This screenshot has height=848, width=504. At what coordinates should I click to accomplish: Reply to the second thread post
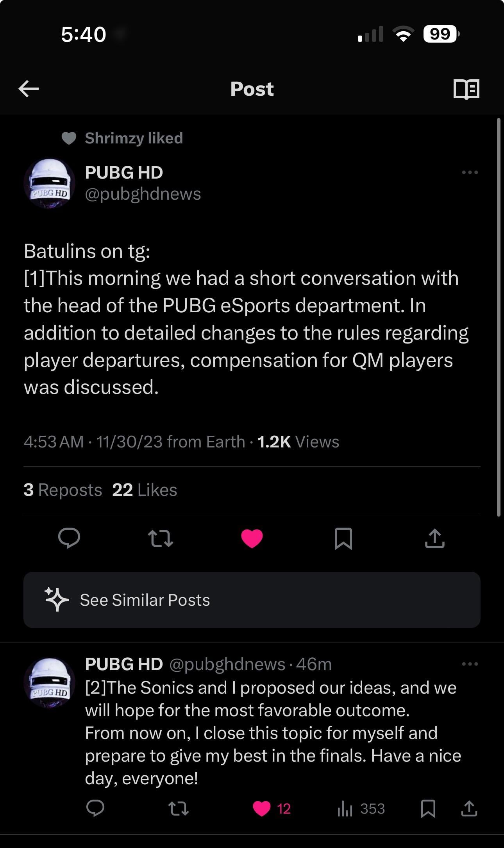click(x=95, y=809)
